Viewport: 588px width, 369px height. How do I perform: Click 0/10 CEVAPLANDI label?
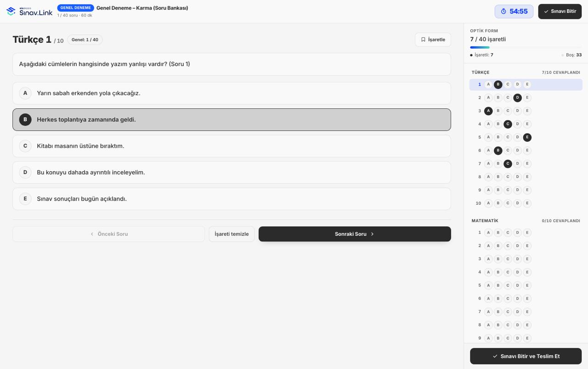pyautogui.click(x=561, y=221)
